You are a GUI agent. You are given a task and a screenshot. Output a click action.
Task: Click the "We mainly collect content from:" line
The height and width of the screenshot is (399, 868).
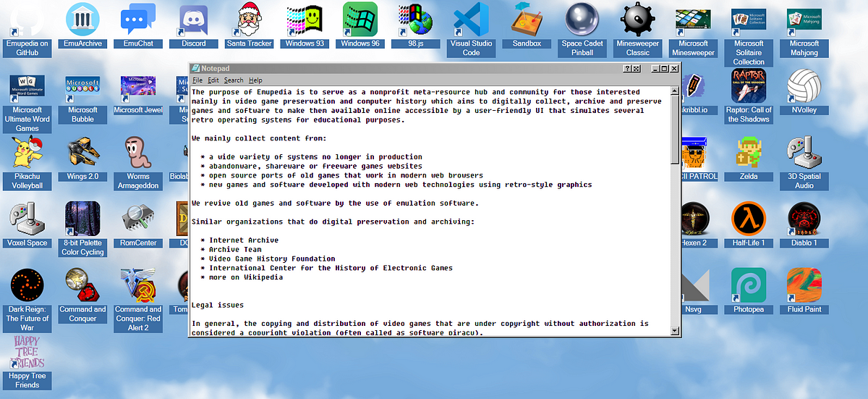pyautogui.click(x=259, y=138)
